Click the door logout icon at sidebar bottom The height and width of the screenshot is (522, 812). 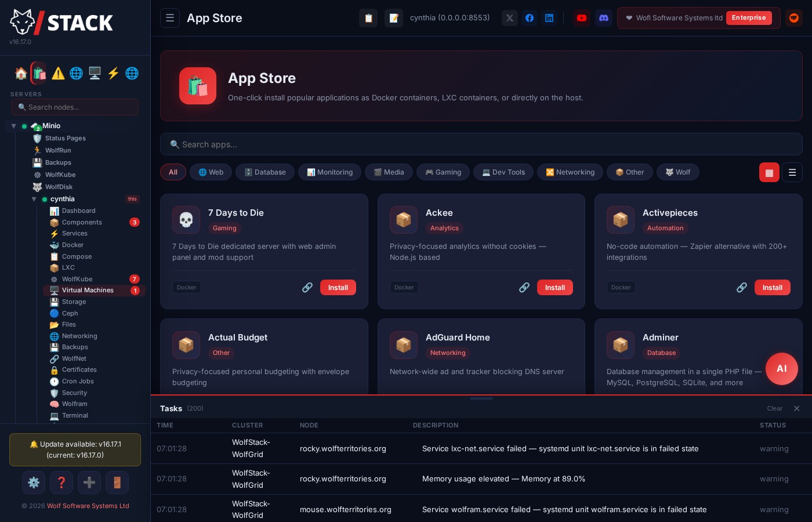pyautogui.click(x=117, y=483)
